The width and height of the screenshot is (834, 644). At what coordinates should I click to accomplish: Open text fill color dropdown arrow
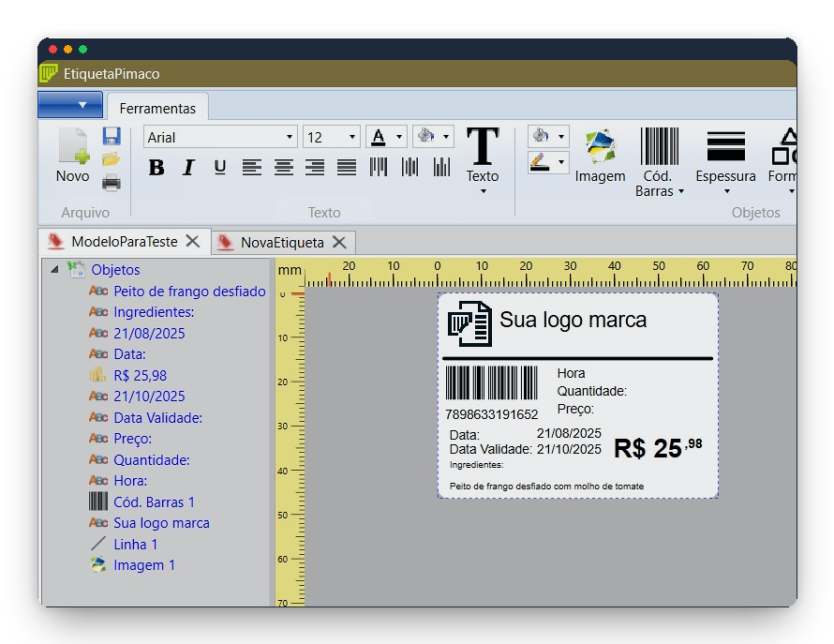coord(446,137)
